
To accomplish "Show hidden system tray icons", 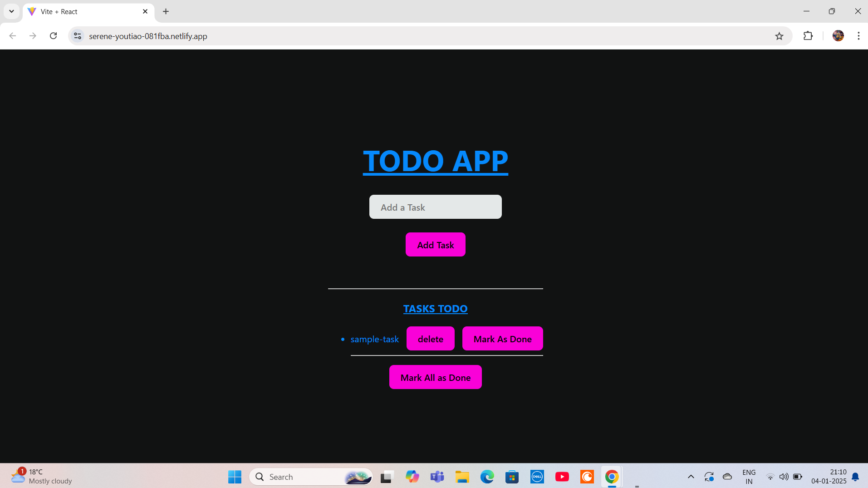I will point(691,477).
